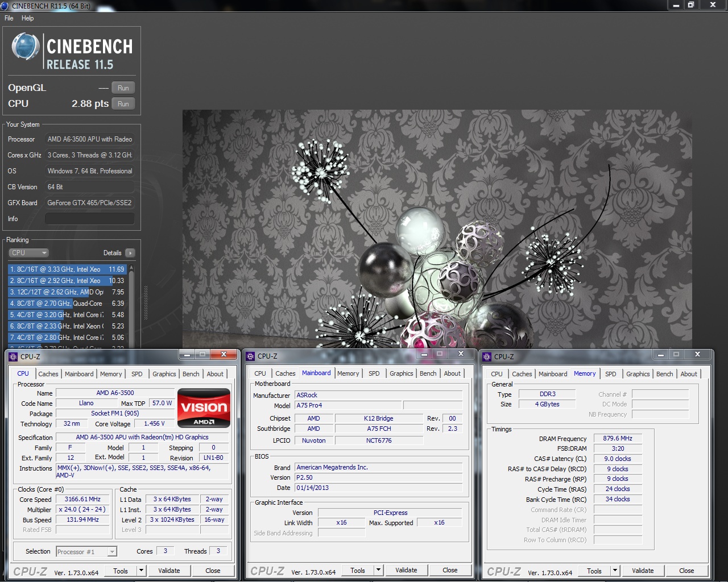Click the Core Speed 3166.61 MHz value
The width and height of the screenshot is (728, 582).
click(83, 499)
